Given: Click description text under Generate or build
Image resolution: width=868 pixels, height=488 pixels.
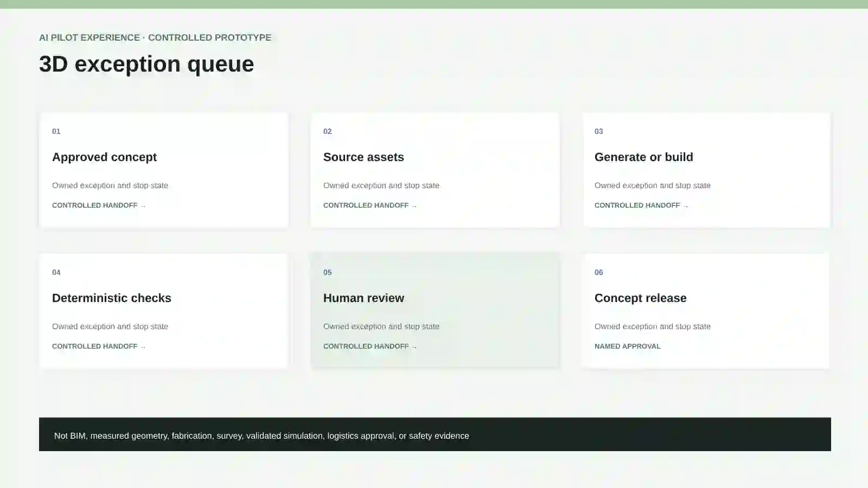Looking at the screenshot, I should coord(653,185).
